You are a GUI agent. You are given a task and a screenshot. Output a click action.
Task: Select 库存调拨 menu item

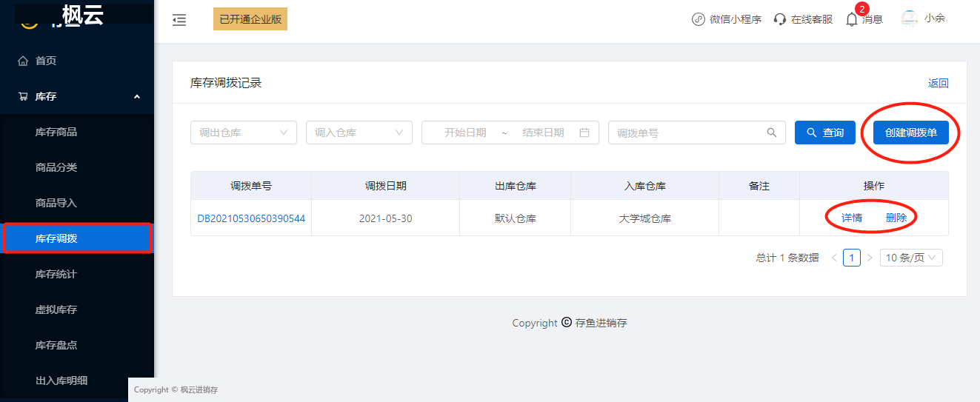coord(77,238)
